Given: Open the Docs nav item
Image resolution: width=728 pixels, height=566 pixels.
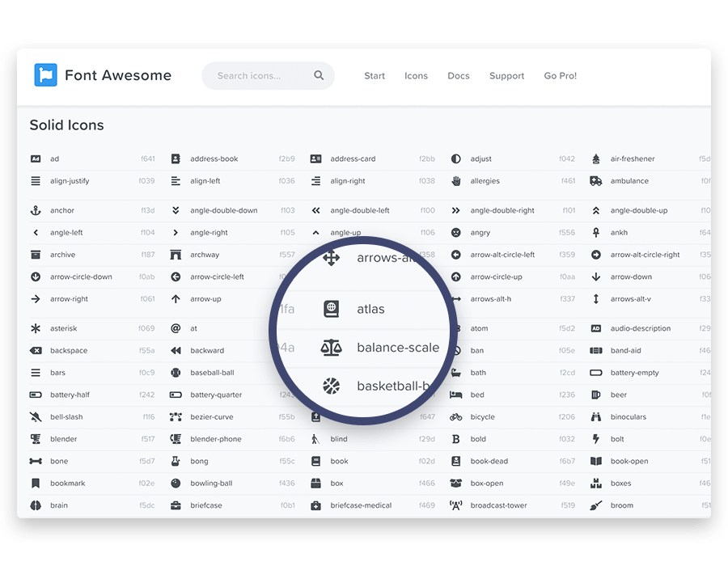Looking at the screenshot, I should coord(459,76).
